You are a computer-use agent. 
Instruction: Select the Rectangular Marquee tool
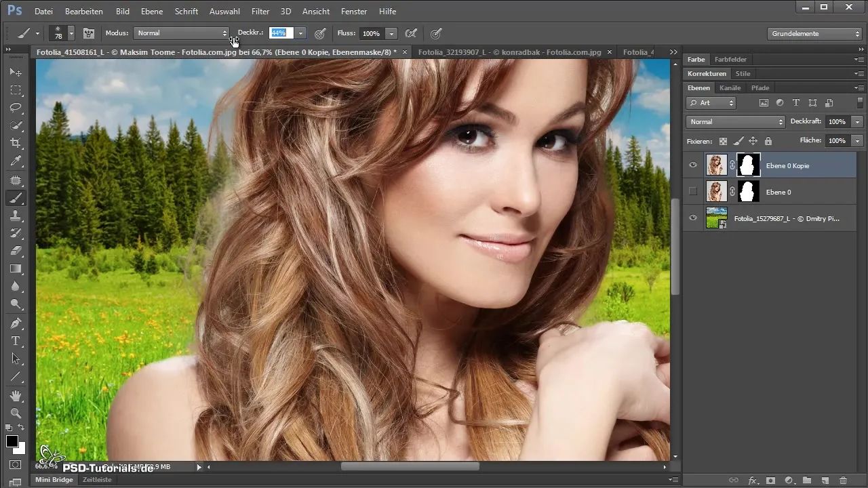pos(16,89)
